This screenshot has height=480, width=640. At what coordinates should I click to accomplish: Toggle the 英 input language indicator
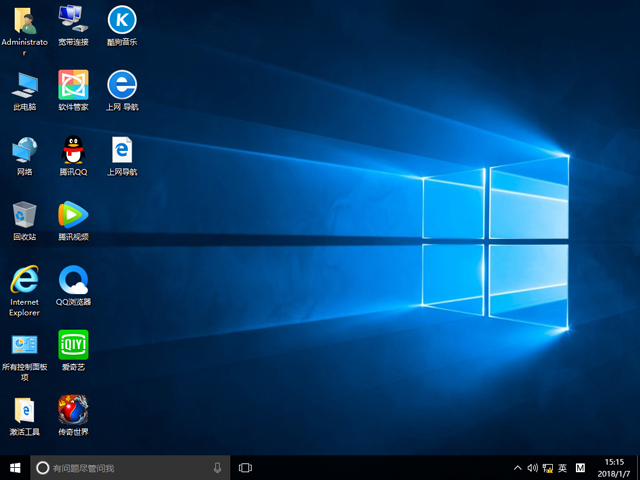tap(562, 468)
